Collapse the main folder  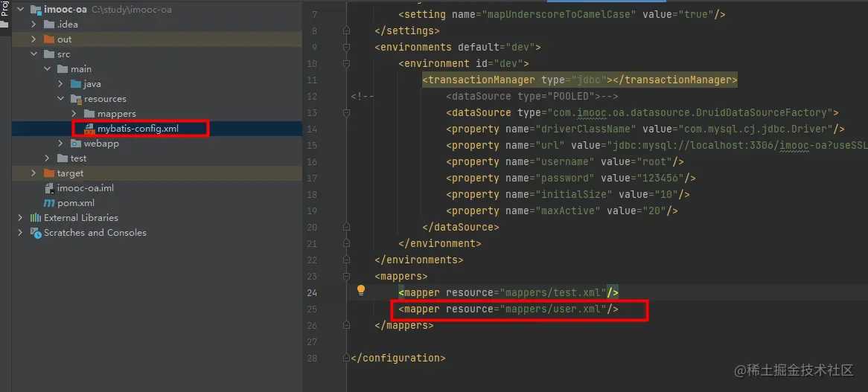pos(47,69)
